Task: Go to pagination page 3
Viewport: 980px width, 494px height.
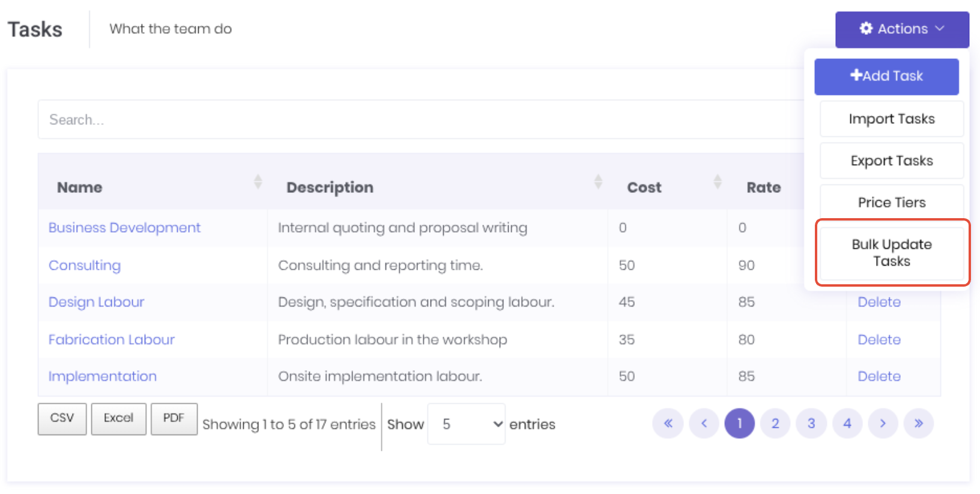Action: (x=811, y=424)
